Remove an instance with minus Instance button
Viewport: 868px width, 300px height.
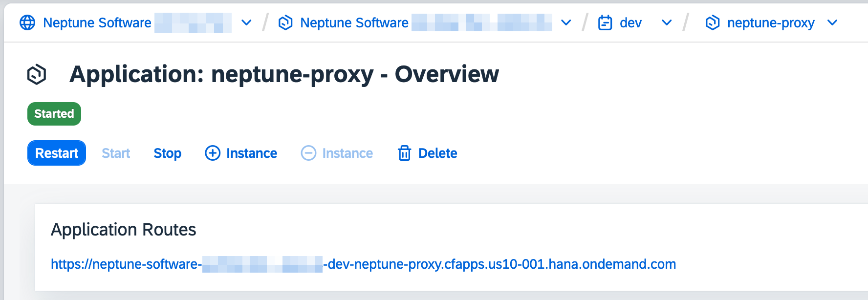click(337, 153)
